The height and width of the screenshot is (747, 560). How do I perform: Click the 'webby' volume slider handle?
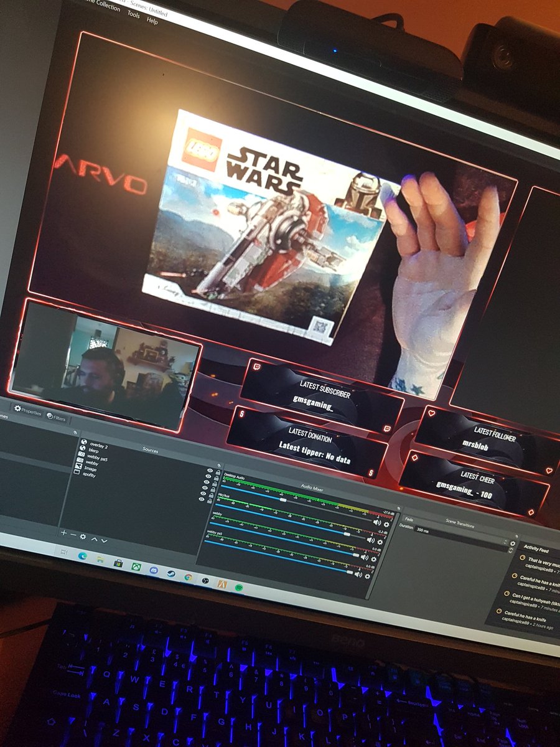coord(356,555)
